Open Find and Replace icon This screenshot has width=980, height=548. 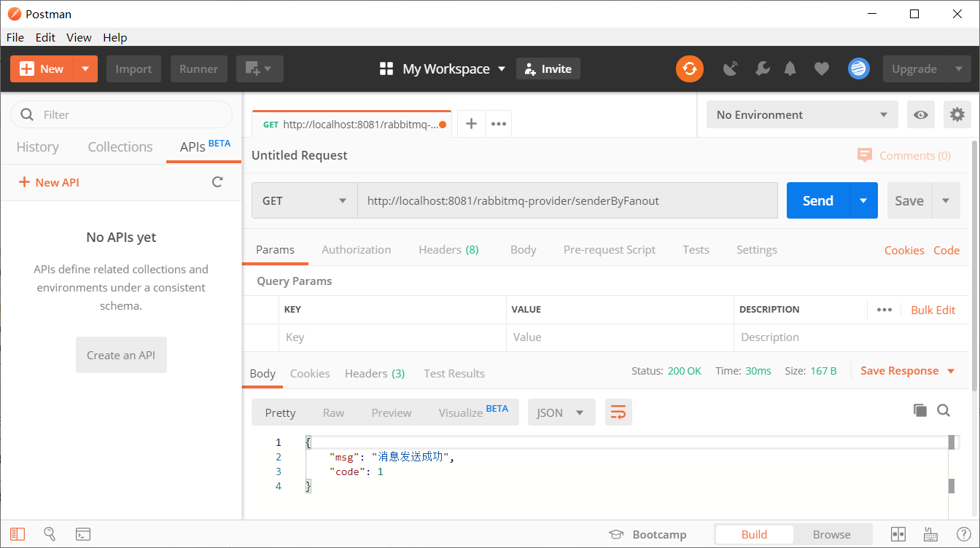click(50, 534)
